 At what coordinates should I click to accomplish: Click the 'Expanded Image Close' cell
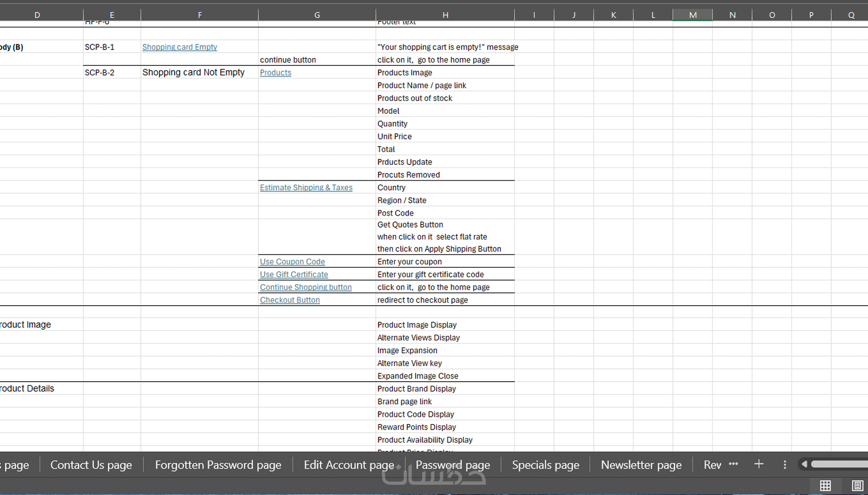(x=445, y=376)
